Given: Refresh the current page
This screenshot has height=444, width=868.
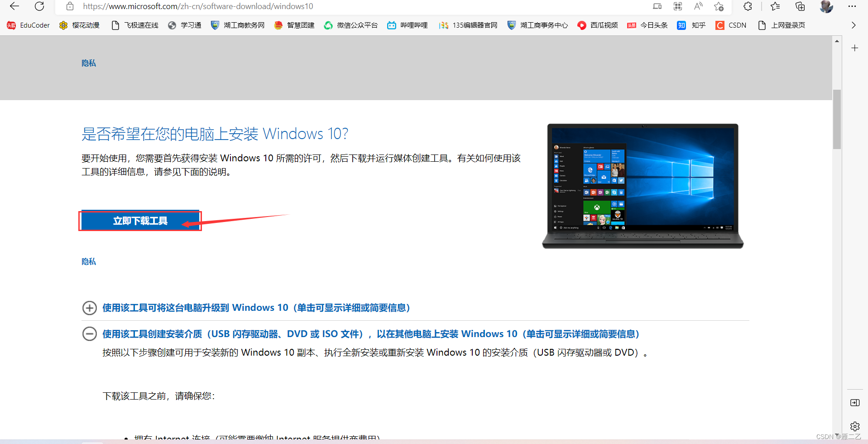Looking at the screenshot, I should coord(39,6).
